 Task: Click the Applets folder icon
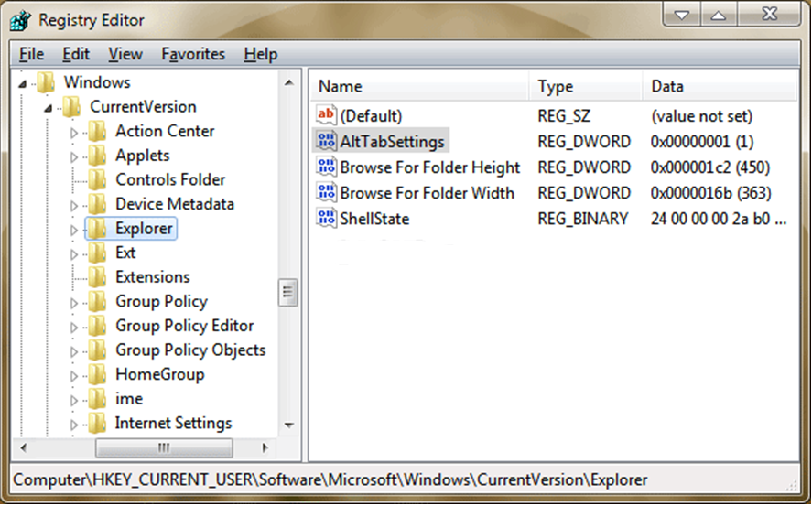pyautogui.click(x=97, y=156)
